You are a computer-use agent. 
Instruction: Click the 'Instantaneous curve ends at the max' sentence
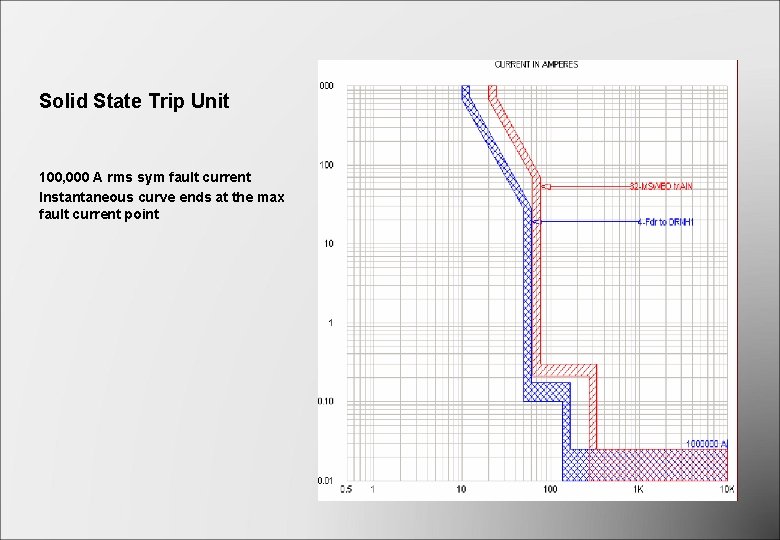click(x=162, y=205)
